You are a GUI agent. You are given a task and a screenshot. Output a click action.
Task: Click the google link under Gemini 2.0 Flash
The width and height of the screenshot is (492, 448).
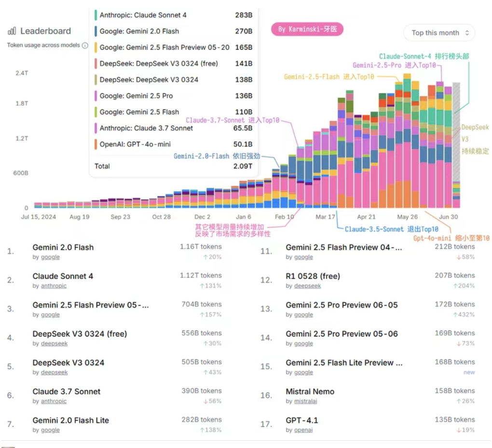tap(50, 257)
